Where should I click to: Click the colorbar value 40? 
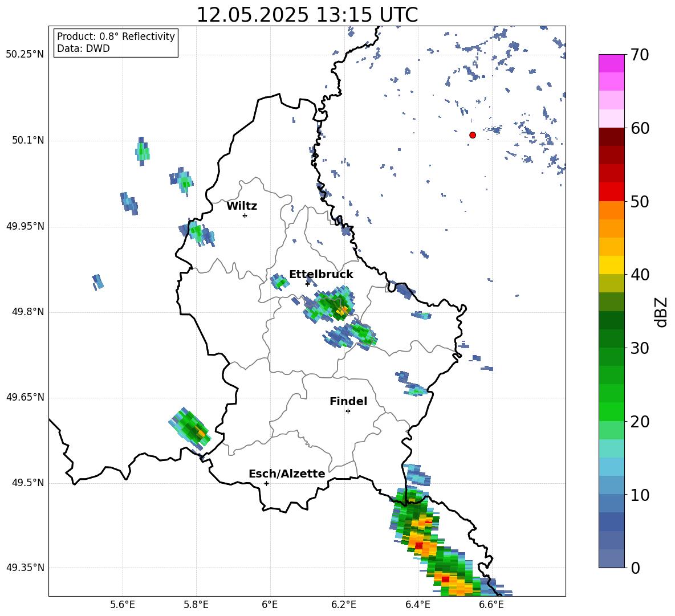click(x=639, y=275)
